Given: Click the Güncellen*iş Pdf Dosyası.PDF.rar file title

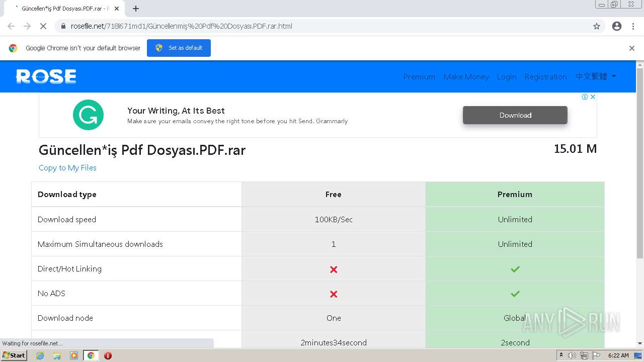Looking at the screenshot, I should [142, 150].
